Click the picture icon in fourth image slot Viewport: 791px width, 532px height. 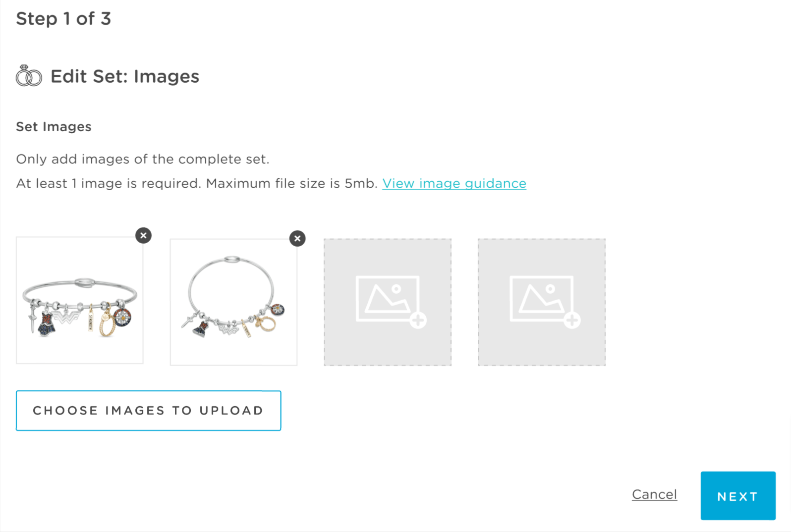click(x=542, y=299)
